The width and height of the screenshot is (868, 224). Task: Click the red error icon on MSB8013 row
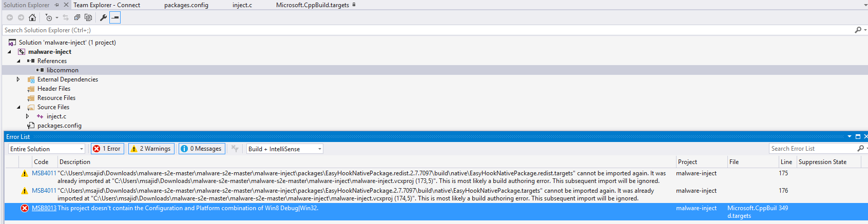(24, 208)
